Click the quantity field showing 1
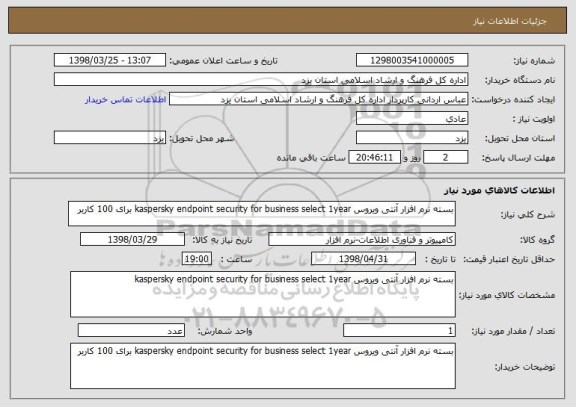Image resolution: width=576 pixels, height=407 pixels. pyautogui.click(x=399, y=331)
